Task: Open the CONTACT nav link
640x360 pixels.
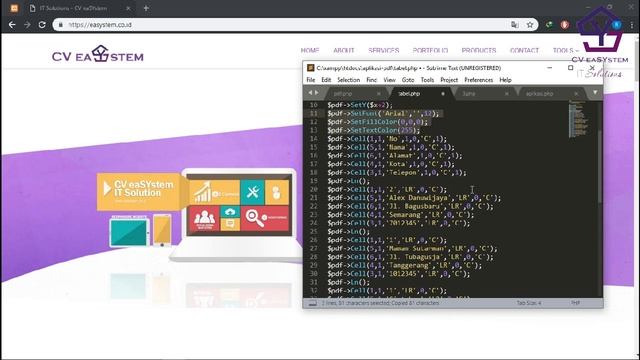Action: tap(524, 50)
